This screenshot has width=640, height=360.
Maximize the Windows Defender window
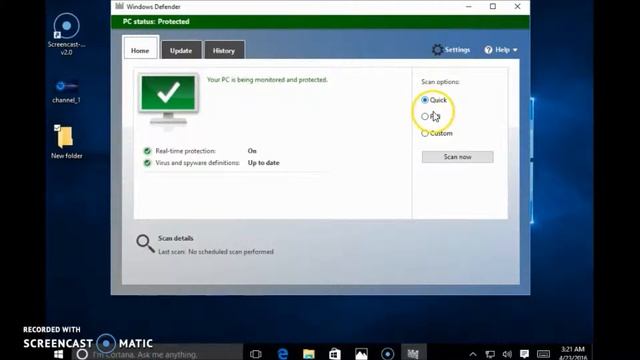click(493, 7)
